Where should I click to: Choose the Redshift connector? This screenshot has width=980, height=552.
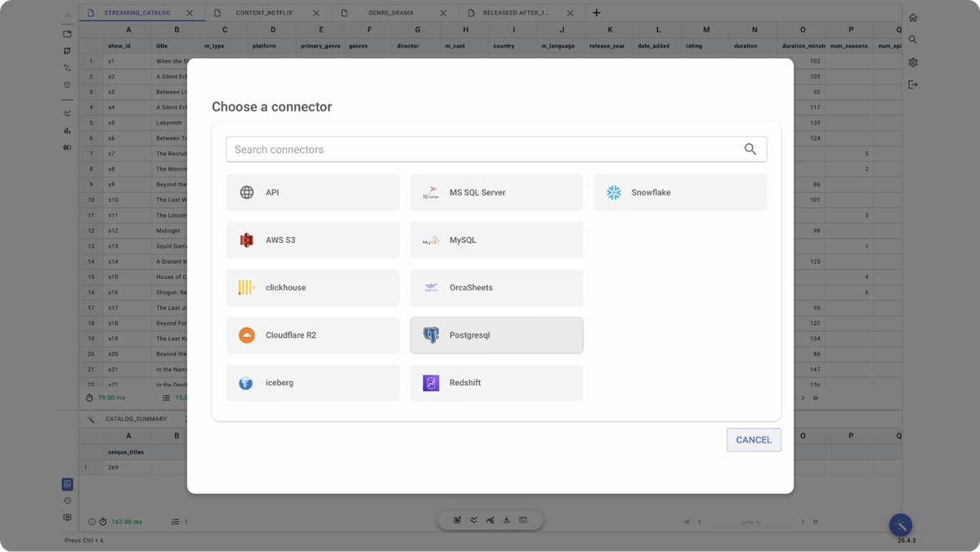tap(496, 383)
